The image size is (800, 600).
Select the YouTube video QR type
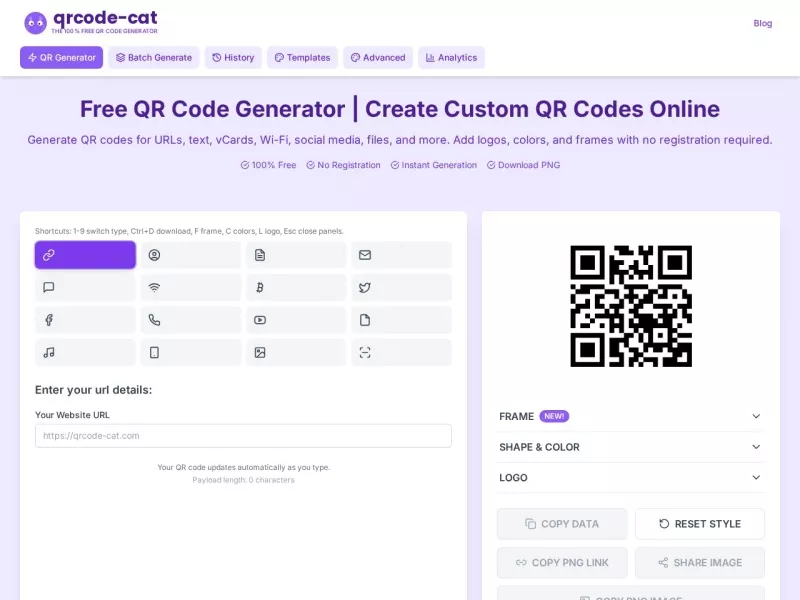296,320
